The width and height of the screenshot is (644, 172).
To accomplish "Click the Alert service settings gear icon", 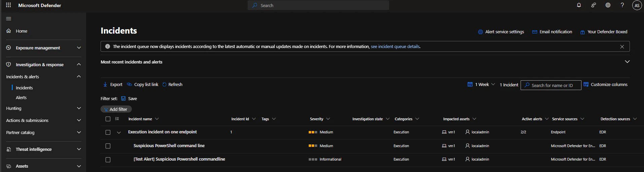I will point(481,32).
